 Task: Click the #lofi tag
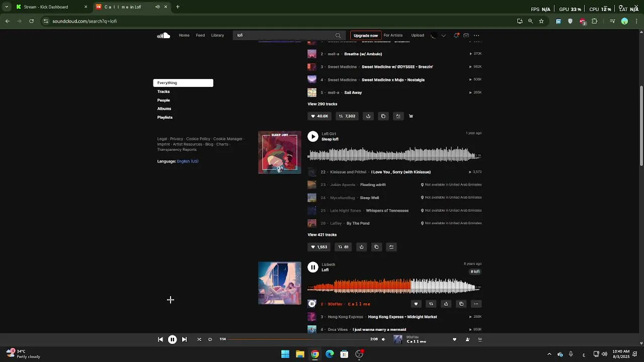coord(475,271)
